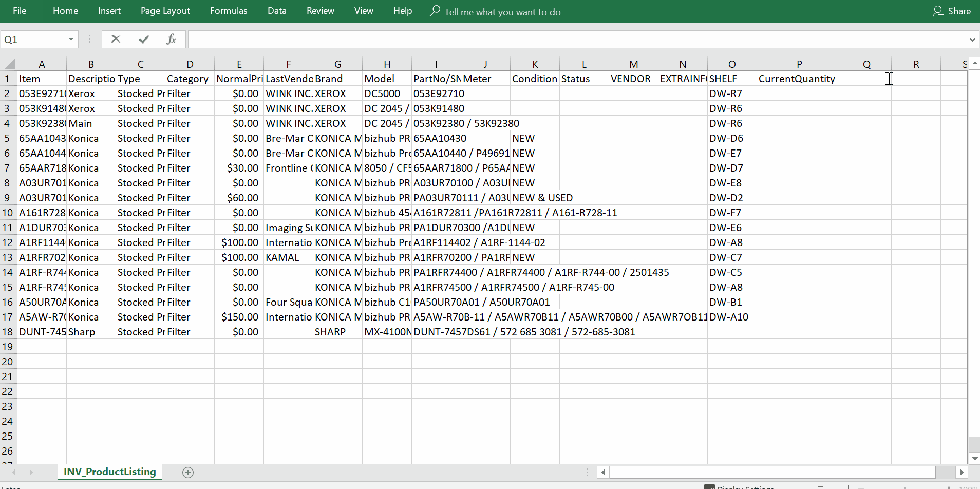Viewport: 980px width, 489px height.
Task: Add a new worksheet with the plus button
Action: (188, 472)
